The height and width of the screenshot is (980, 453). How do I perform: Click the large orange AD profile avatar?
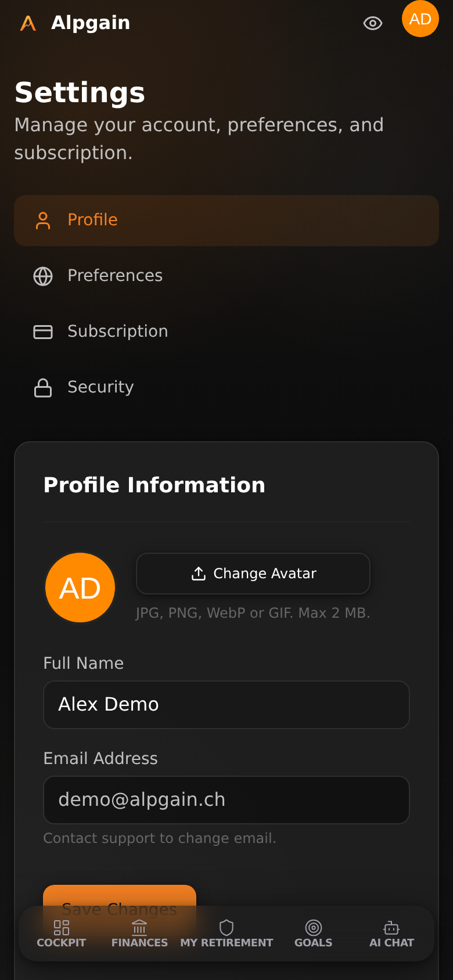tap(80, 588)
